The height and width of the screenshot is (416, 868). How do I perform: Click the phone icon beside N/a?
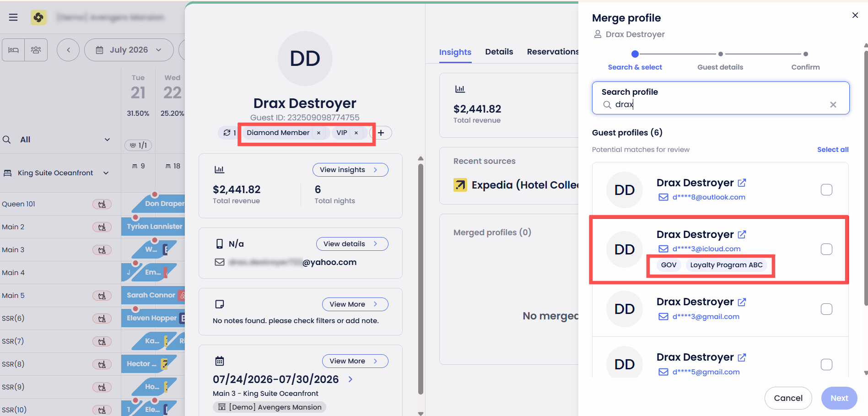click(220, 244)
